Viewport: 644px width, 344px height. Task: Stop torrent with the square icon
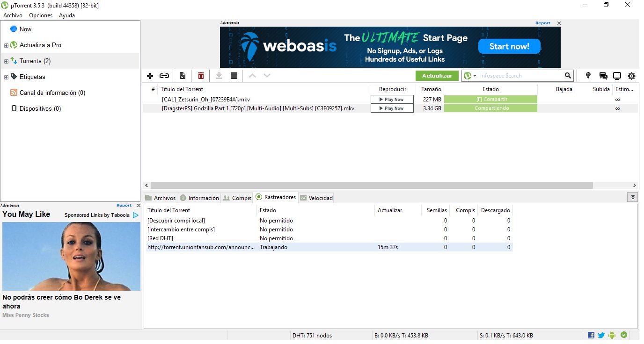click(x=234, y=76)
